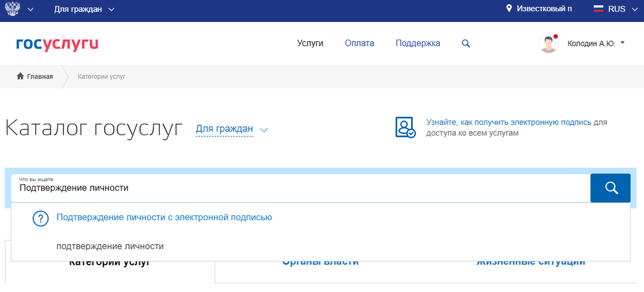Open the RUS language dropdown
The width and height of the screenshot is (644, 292).
coord(623,9)
